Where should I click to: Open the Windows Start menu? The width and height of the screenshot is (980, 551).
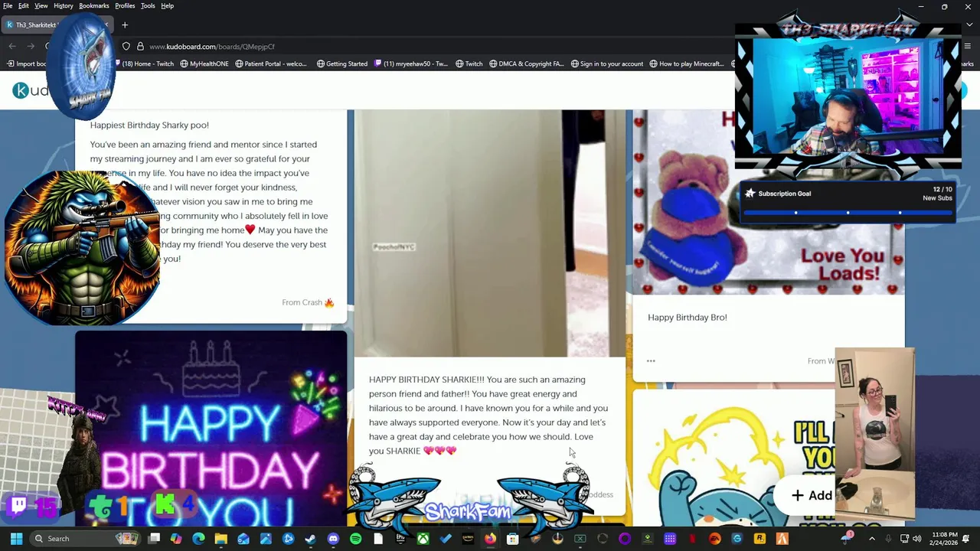point(16,539)
